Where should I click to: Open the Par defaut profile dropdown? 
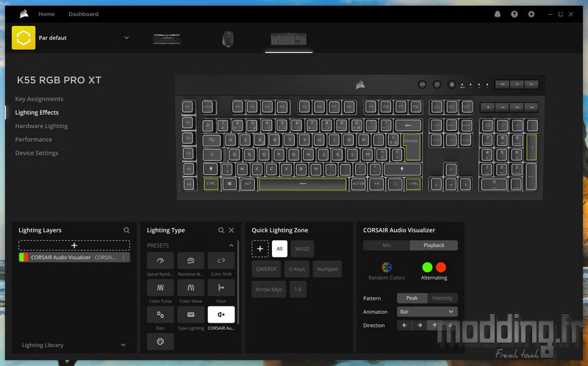click(126, 38)
